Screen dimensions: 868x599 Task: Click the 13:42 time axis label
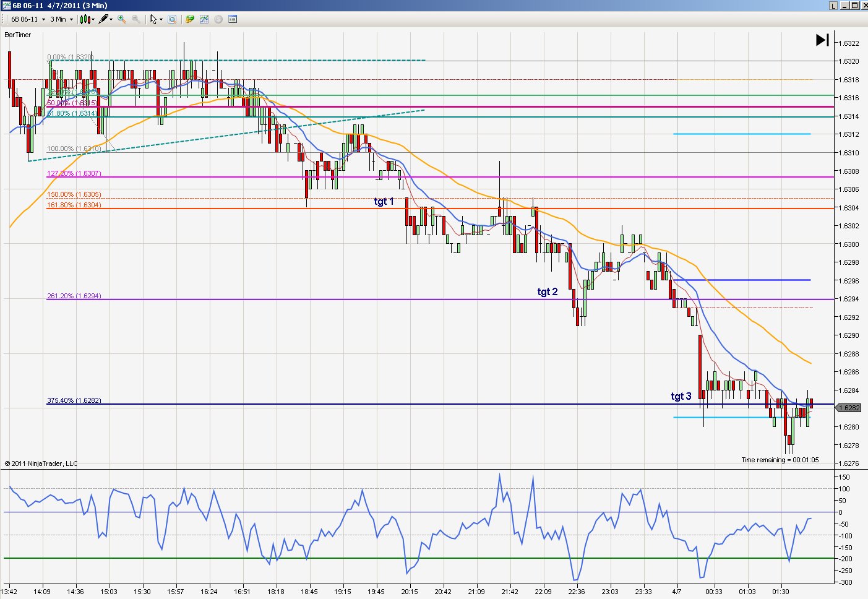[9, 592]
